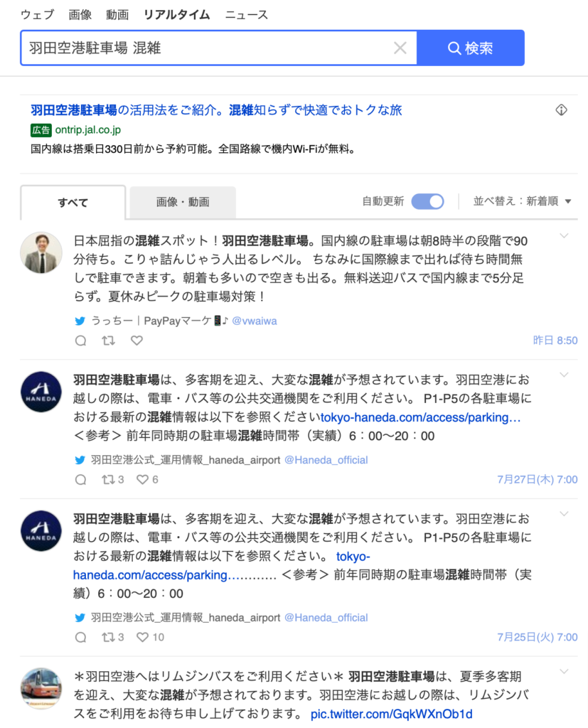Click the Haneda avatar on the 7月27日 tweet
The width and height of the screenshot is (588, 728).
(41, 392)
